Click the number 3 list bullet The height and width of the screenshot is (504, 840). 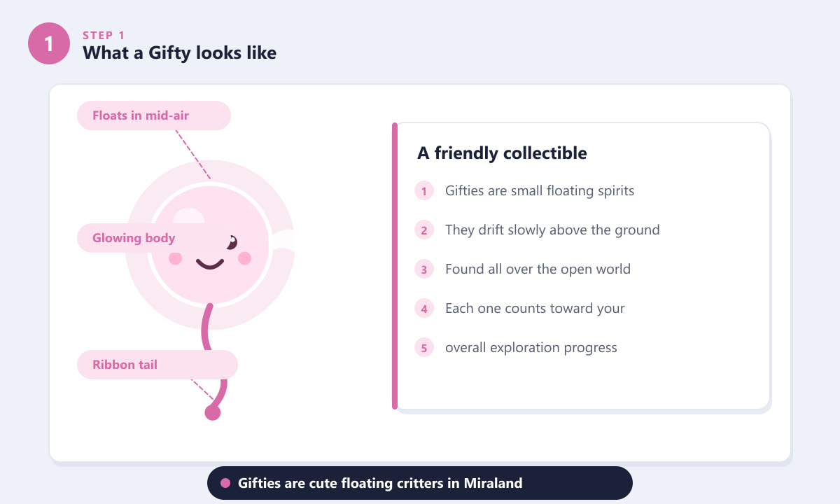tap(424, 269)
